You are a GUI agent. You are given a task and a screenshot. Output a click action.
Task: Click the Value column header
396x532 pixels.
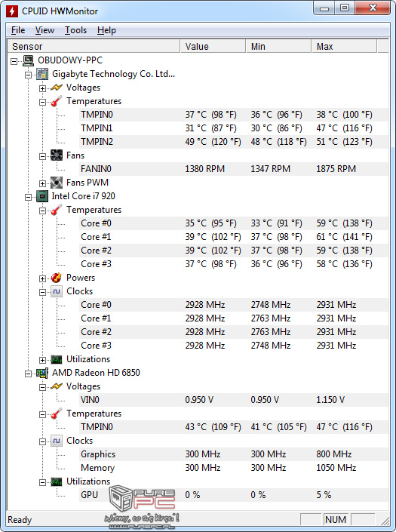213,46
